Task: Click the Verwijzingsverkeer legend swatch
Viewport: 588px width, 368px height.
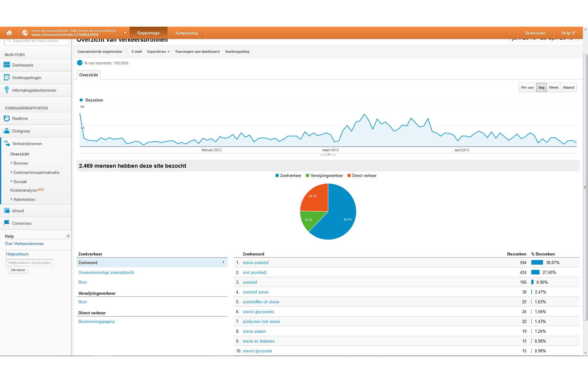Action: coord(307,175)
